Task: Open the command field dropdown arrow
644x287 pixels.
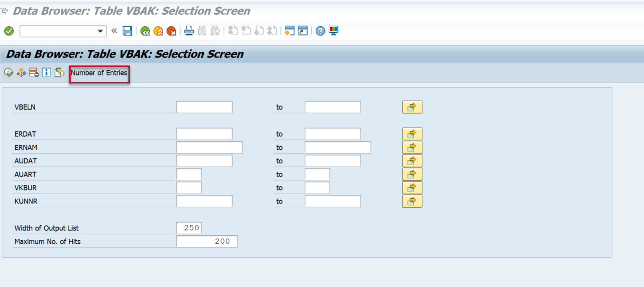Action: pos(100,31)
